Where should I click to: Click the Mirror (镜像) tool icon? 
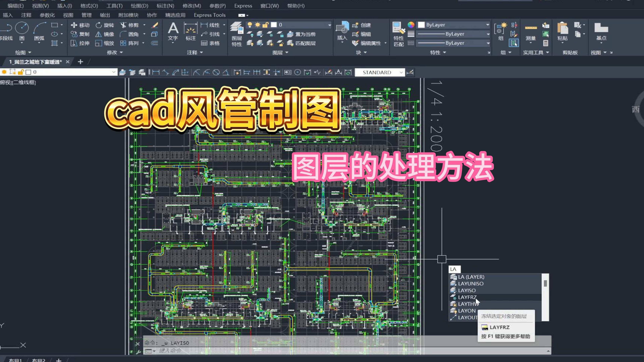pyautogui.click(x=98, y=34)
